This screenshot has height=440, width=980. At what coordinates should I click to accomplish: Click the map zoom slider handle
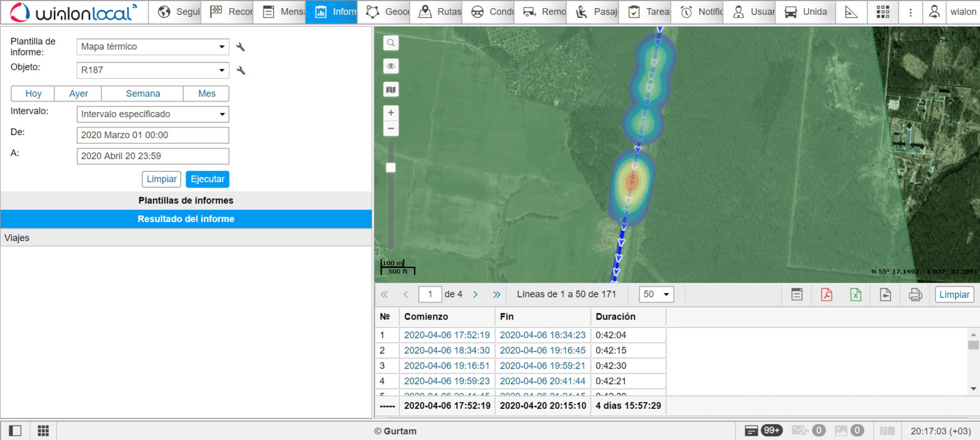pos(391,168)
